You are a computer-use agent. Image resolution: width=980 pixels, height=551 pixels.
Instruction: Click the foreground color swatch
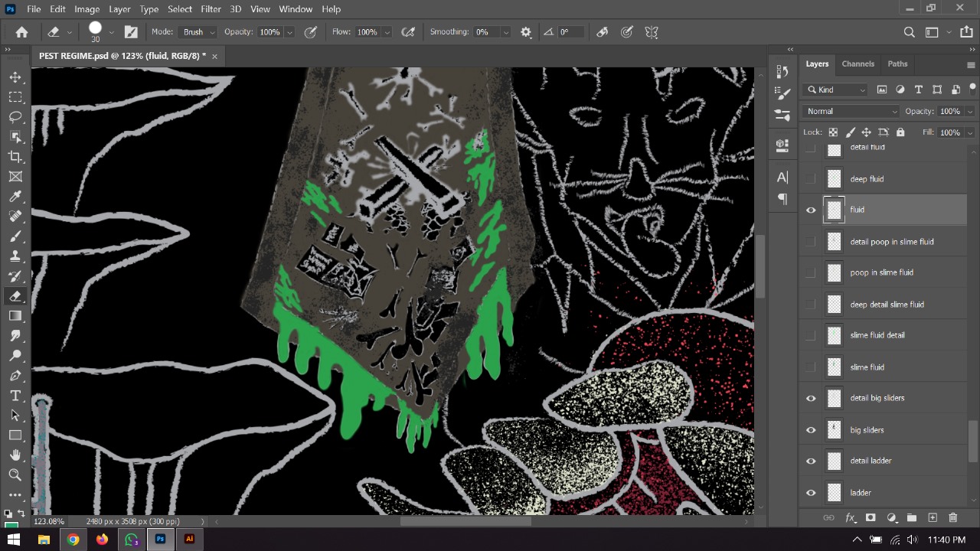coord(11,525)
